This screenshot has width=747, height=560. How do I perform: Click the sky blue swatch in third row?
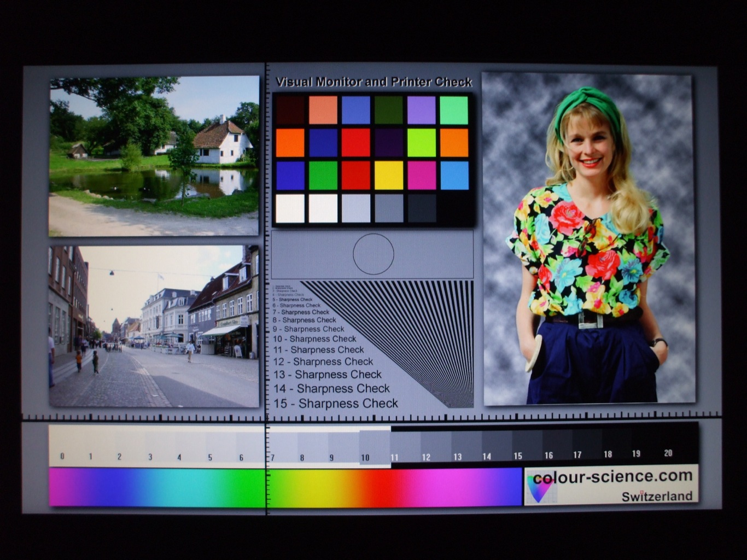454,176
